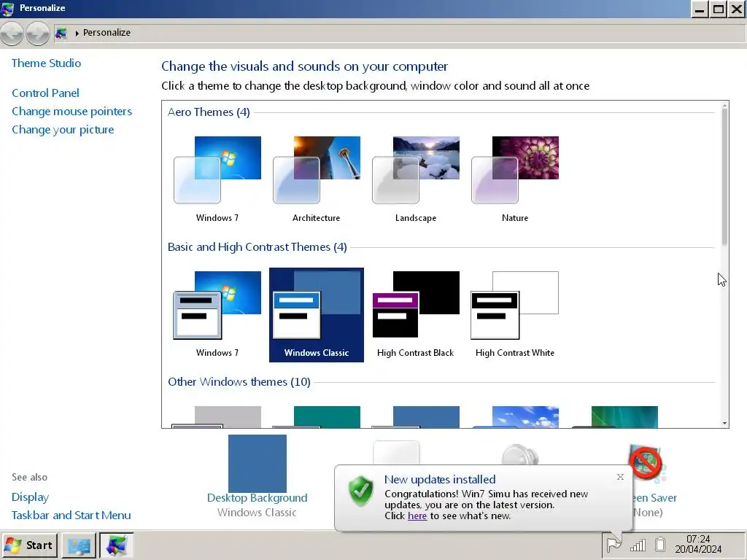This screenshot has width=747, height=560.
Task: Click the Desktop Background icon
Action: [x=258, y=463]
